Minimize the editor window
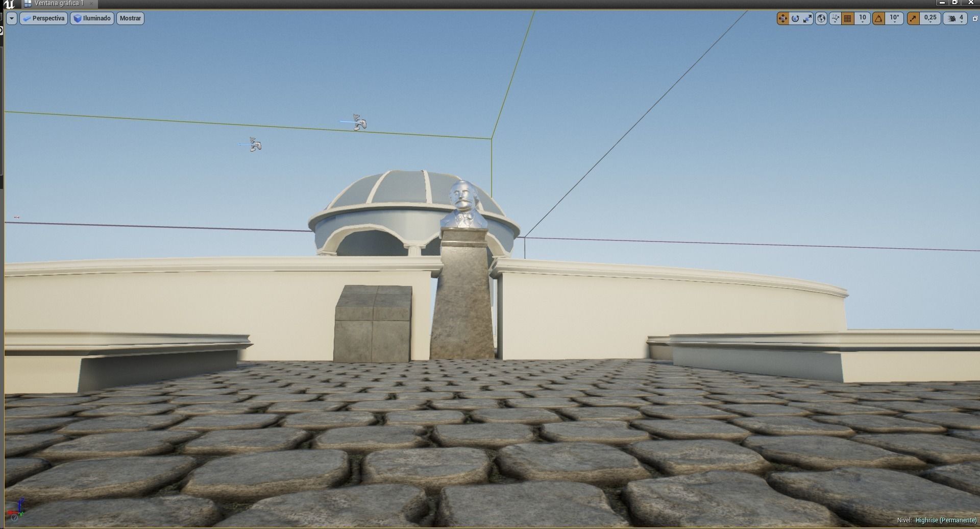The image size is (980, 529). [x=942, y=3]
